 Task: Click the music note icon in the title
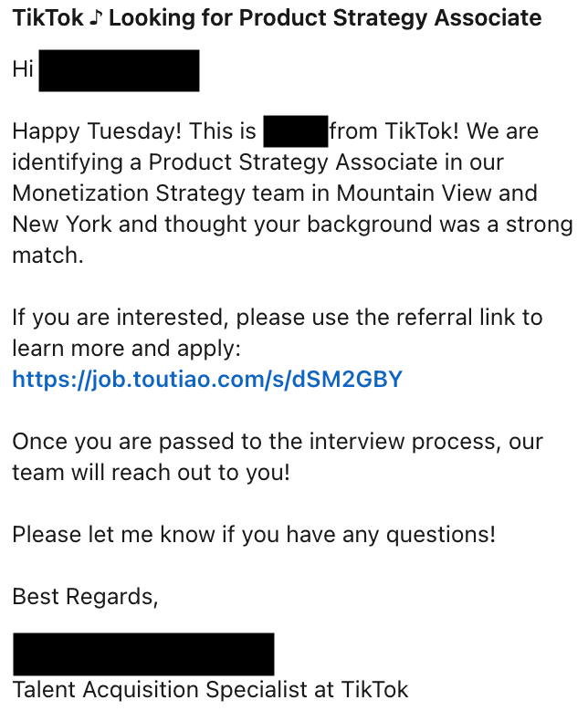[x=96, y=18]
